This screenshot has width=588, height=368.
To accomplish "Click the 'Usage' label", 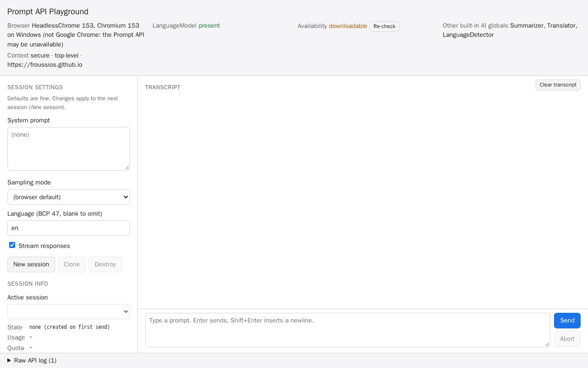I will pyautogui.click(x=16, y=338).
